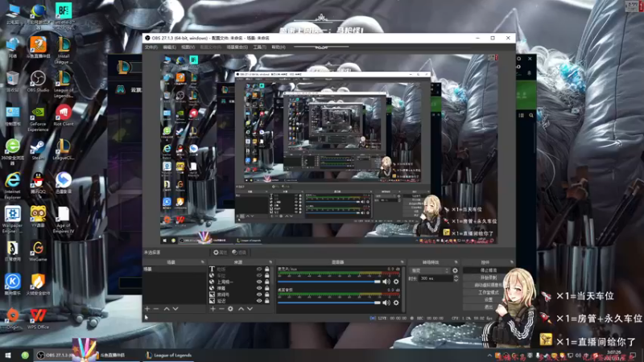Open settings gear for 麦克风/Aux track

(396, 282)
